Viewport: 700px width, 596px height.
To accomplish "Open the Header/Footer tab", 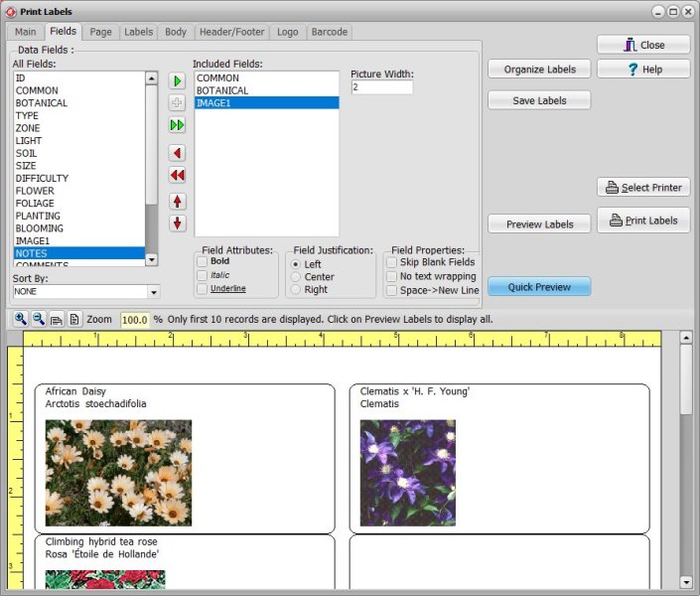I will [232, 32].
